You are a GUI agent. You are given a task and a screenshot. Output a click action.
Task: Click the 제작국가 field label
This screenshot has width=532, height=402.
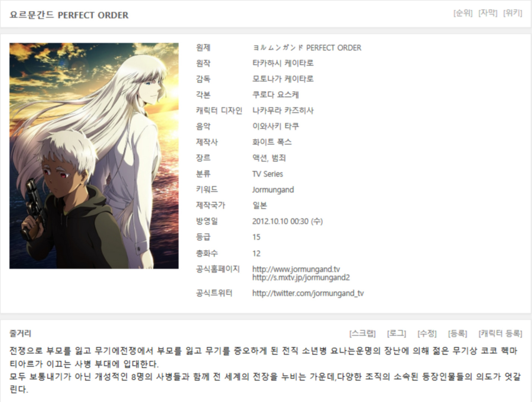click(211, 205)
